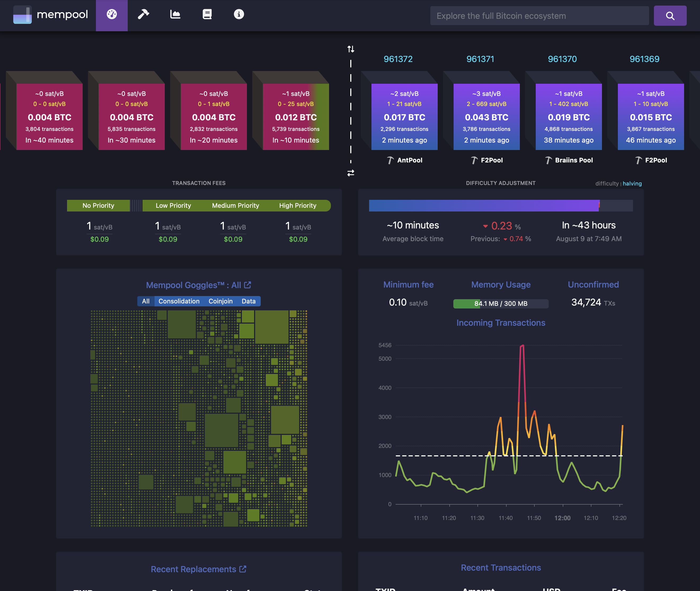Screen dimensions: 700x591
Task: Open block 961372
Action: point(398,59)
